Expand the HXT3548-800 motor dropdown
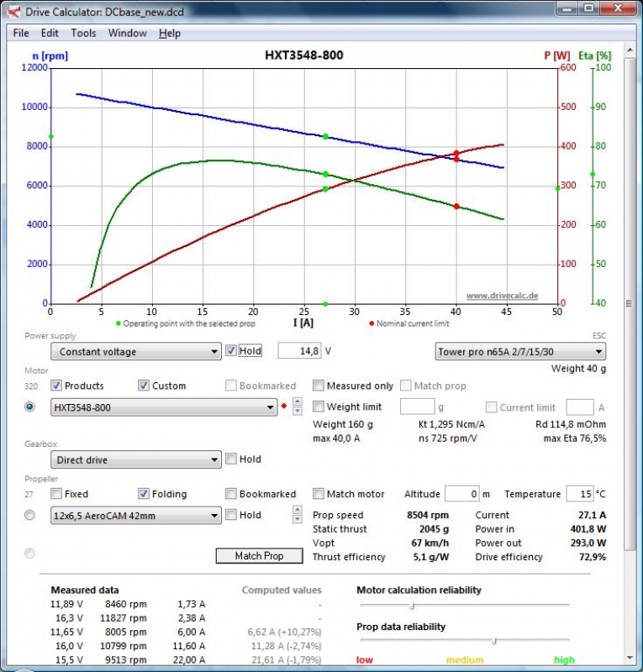Image resolution: width=643 pixels, height=672 pixels. [164, 407]
